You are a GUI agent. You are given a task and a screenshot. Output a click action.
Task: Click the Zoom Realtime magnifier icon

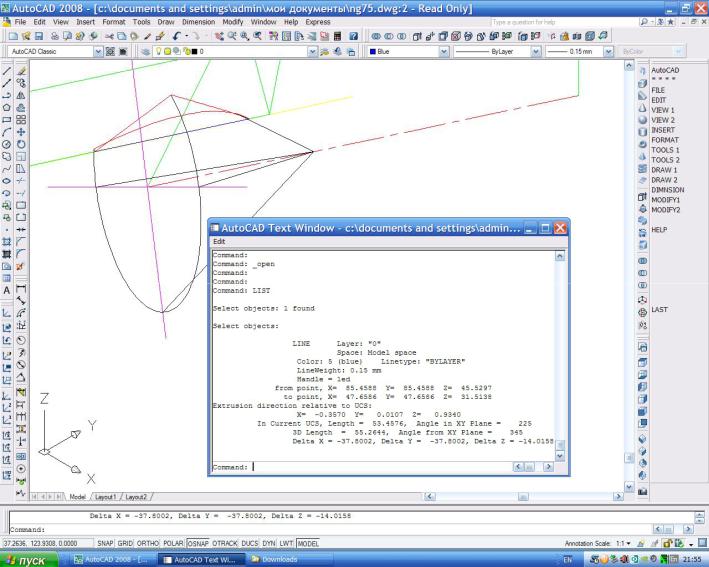click(x=232, y=36)
